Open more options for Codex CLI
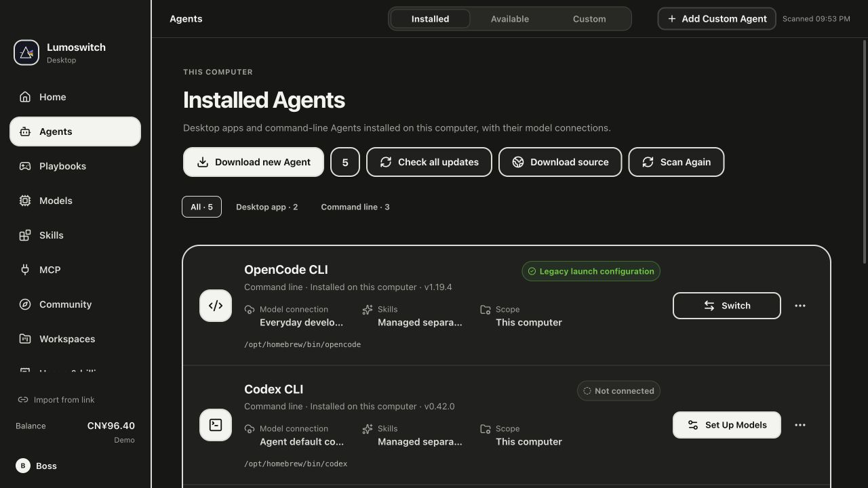This screenshot has width=868, height=488. click(x=800, y=425)
